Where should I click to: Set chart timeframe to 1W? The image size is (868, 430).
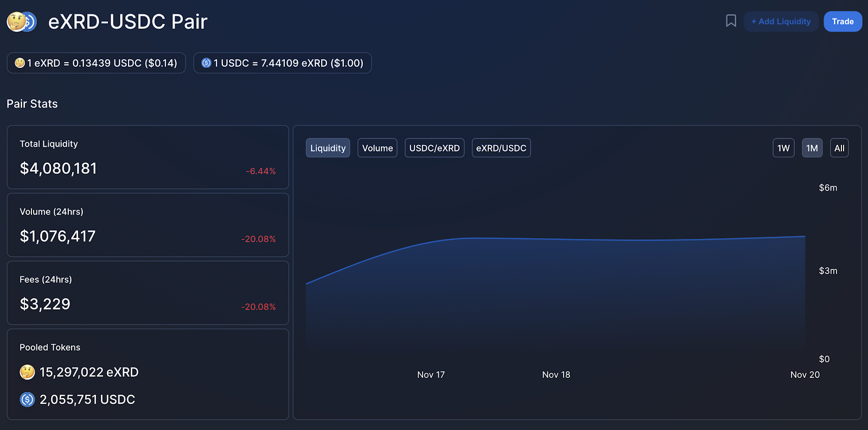[783, 148]
